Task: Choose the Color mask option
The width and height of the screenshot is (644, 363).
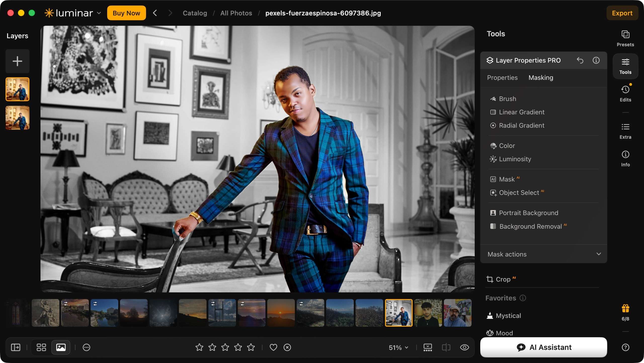Action: (x=503, y=146)
